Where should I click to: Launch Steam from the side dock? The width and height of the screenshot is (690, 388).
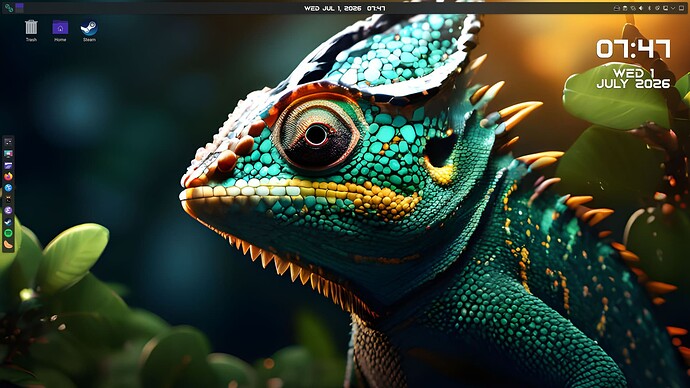coord(8,222)
